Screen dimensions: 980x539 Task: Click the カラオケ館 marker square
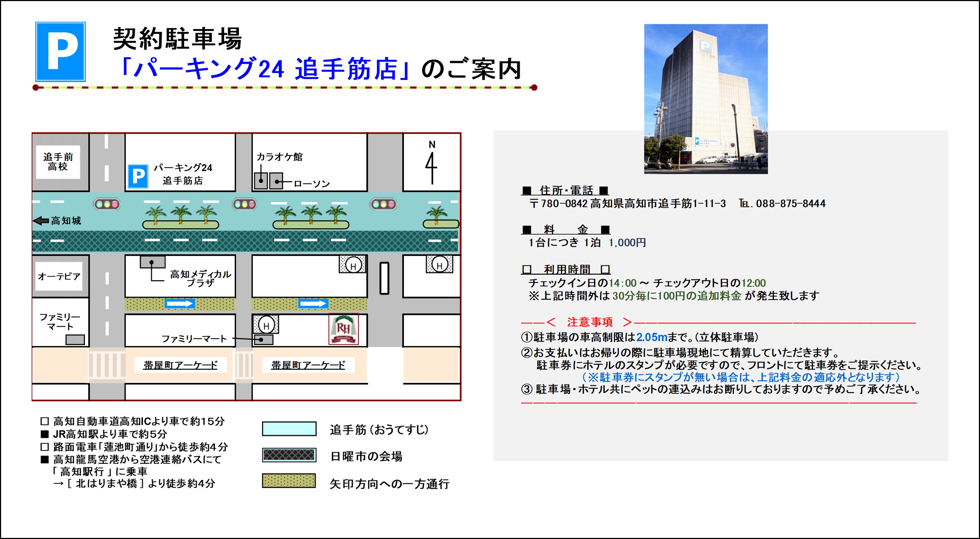pos(261,181)
